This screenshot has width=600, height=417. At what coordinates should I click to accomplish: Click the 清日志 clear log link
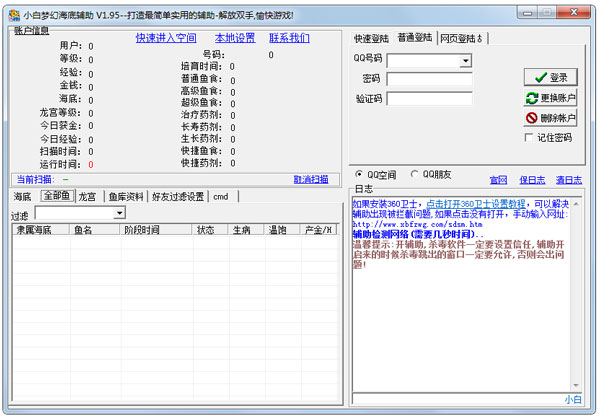pos(569,180)
